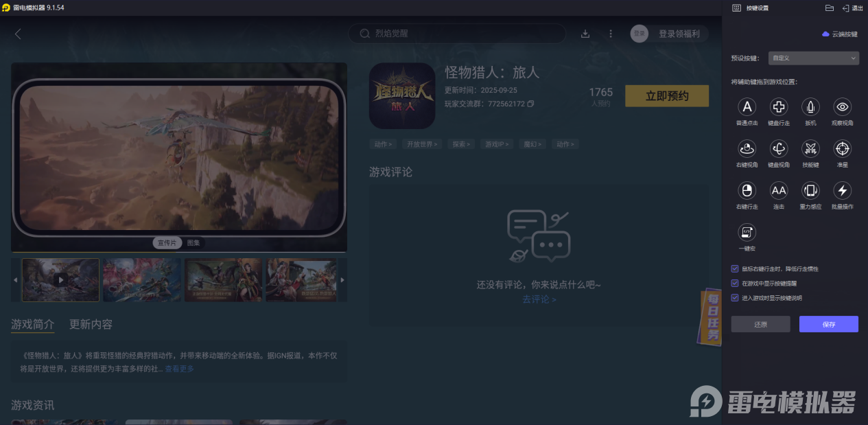Click the download icon next to search
The width and height of the screenshot is (868, 425).
pyautogui.click(x=585, y=33)
